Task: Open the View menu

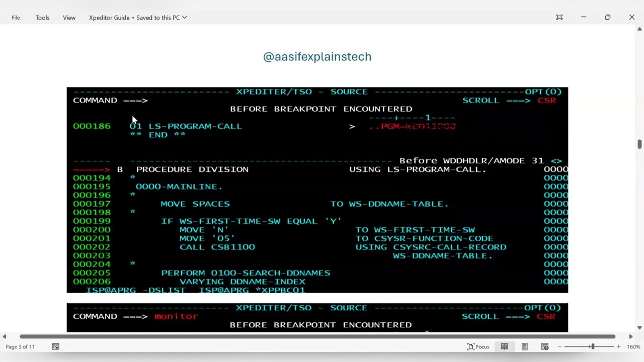Action: [x=69, y=18]
